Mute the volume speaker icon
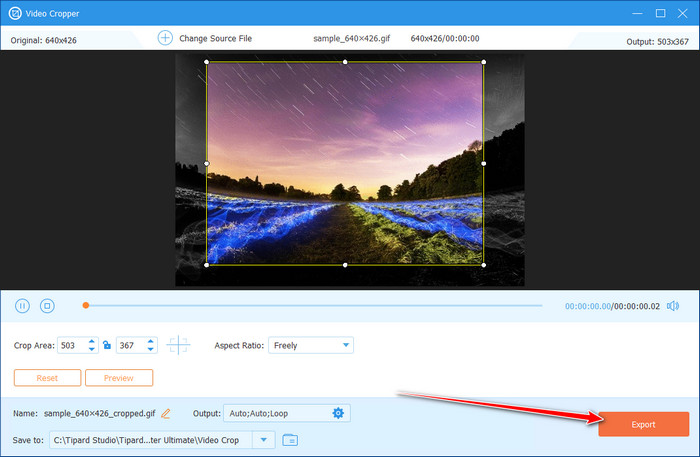The image size is (700, 457). pos(673,306)
